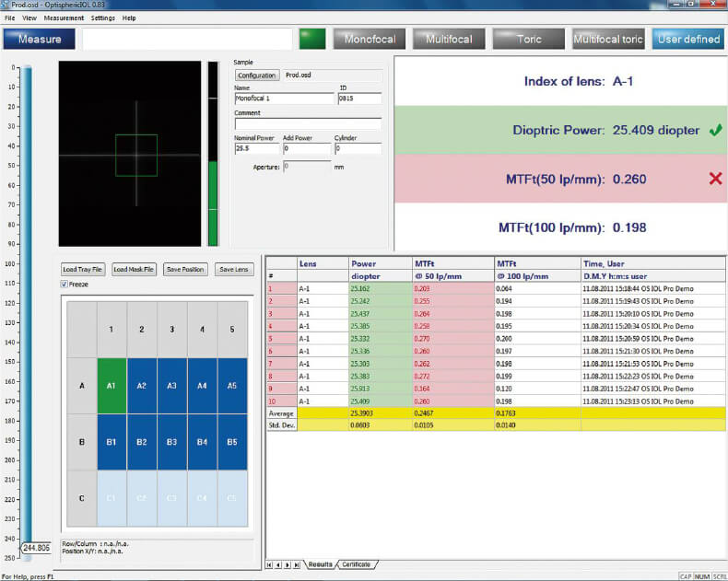Go to the last sheet tab arrow
Screen dimensions: 728x581
click(x=298, y=564)
